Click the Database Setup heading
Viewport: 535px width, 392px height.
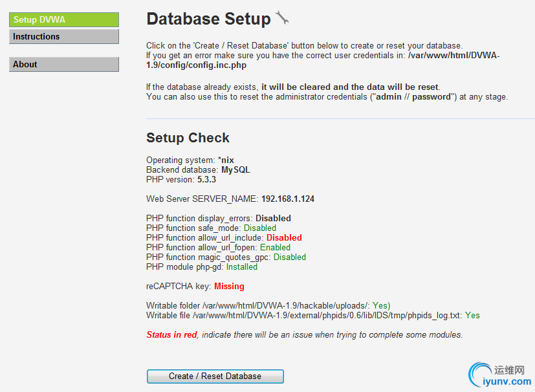click(208, 18)
